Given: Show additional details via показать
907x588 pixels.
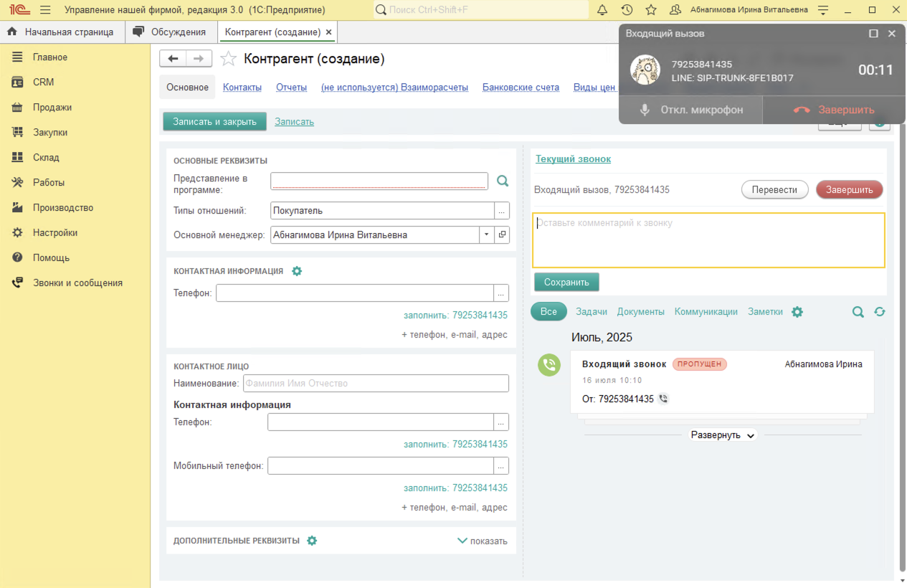Looking at the screenshot, I should (x=483, y=541).
